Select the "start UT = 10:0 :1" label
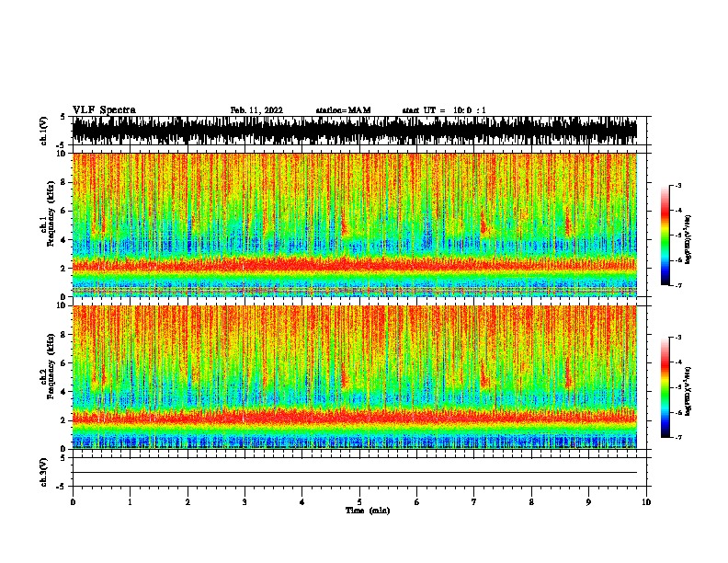This screenshot has width=728, height=563. pos(444,110)
